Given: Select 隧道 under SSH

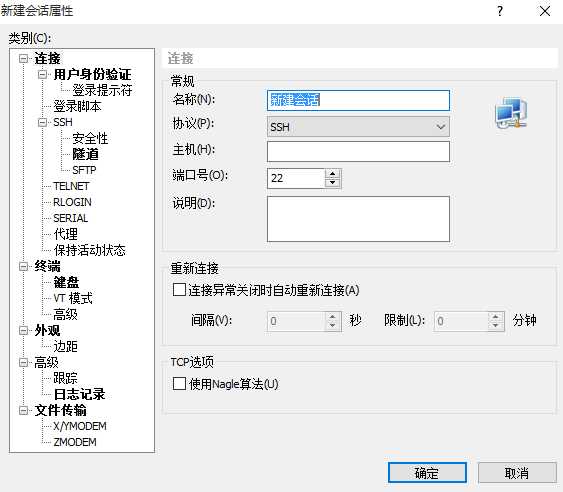Looking at the screenshot, I should point(85,154).
